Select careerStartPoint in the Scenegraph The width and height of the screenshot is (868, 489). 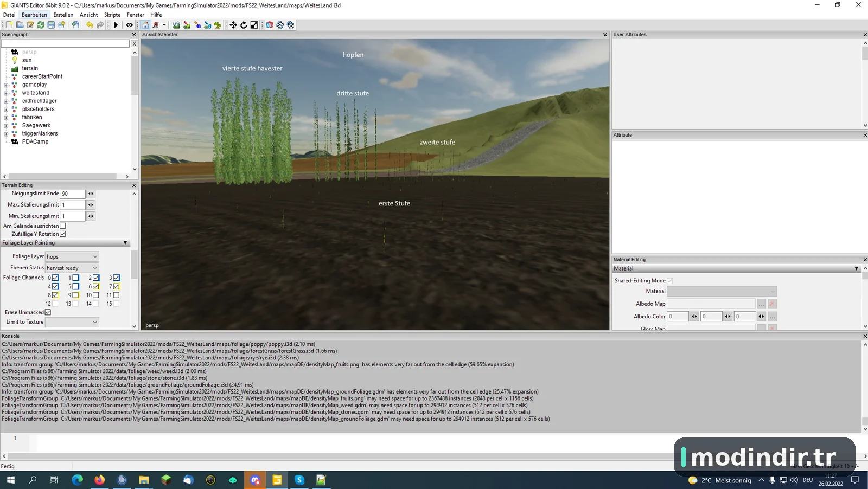coord(42,76)
